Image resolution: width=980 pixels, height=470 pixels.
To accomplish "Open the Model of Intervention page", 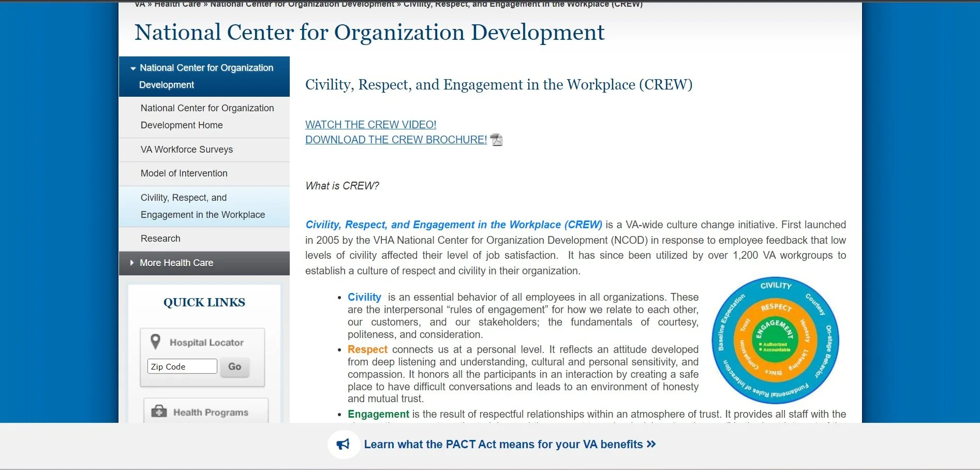I will [x=204, y=173].
